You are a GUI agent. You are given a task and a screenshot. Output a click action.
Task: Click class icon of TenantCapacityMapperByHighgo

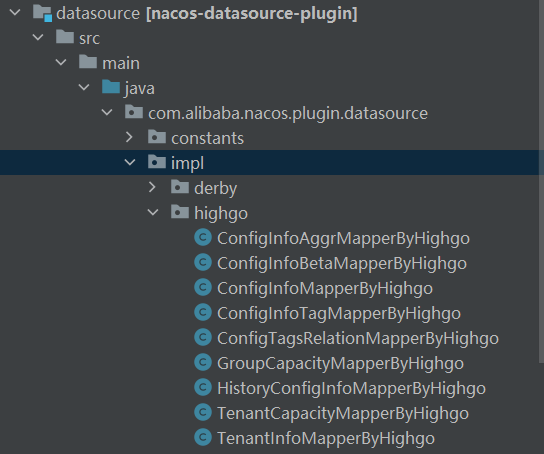(203, 412)
